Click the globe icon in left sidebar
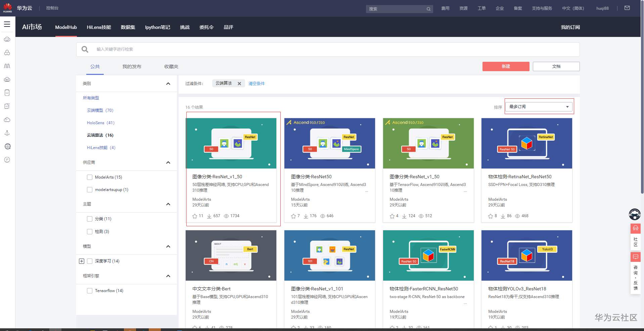The width and height of the screenshot is (644, 331). pyautogui.click(x=7, y=146)
